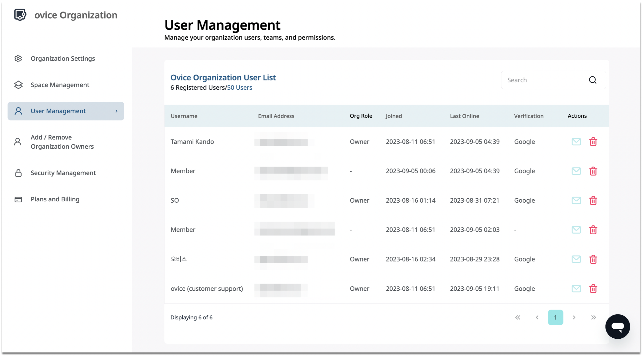Click Google verification in SO row

[524, 201]
